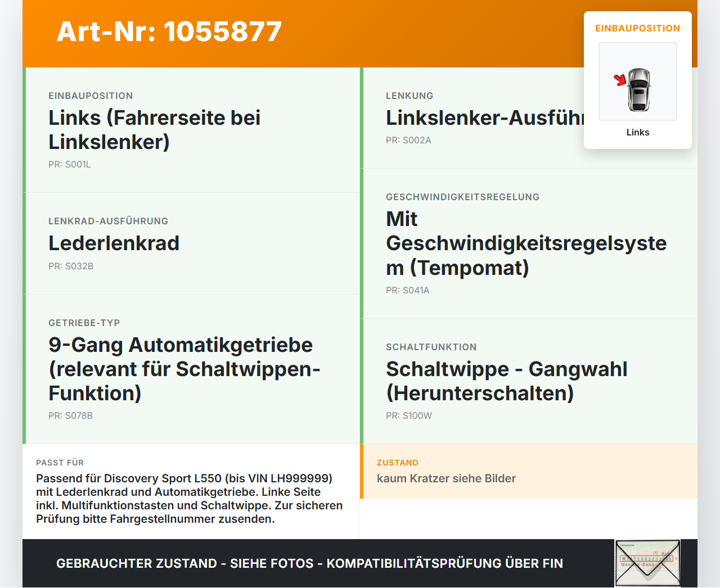Click the orange EINBAUPOSITION card heading
The image size is (720, 588).
[x=638, y=28]
